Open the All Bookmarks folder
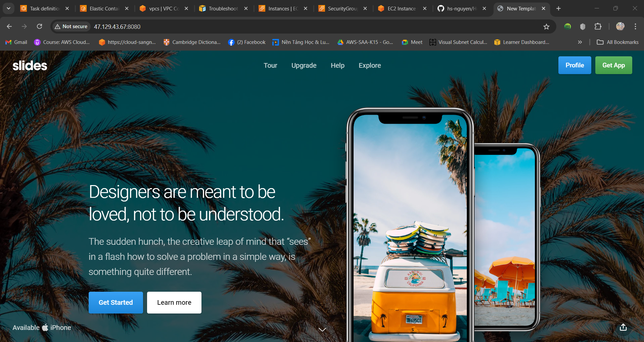This screenshot has width=644, height=342. click(x=617, y=42)
